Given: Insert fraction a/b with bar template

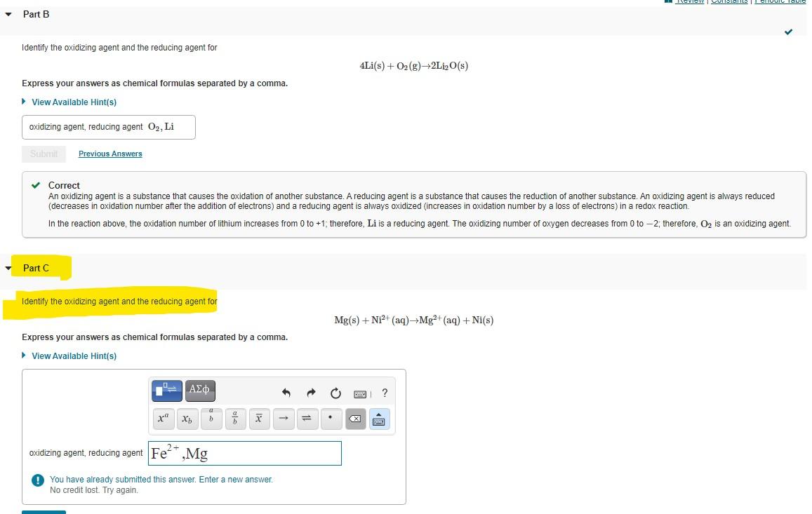Looking at the screenshot, I should pyautogui.click(x=235, y=419).
